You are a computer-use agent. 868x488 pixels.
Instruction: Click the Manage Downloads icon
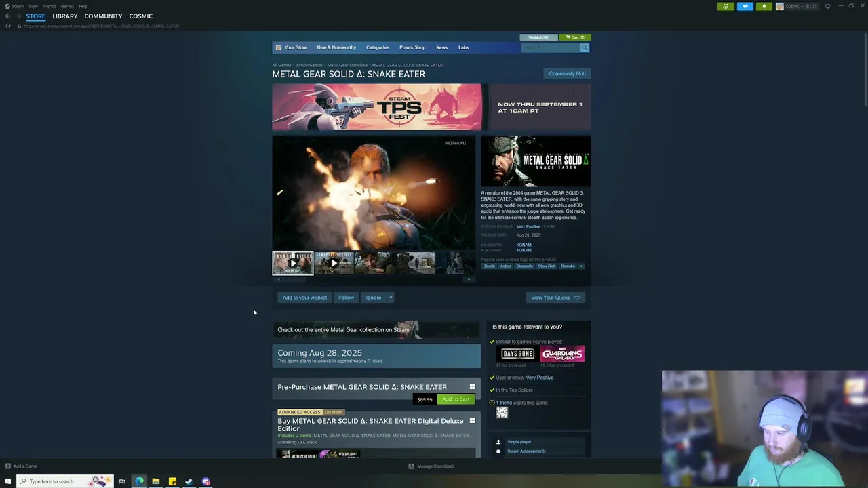tap(411, 466)
